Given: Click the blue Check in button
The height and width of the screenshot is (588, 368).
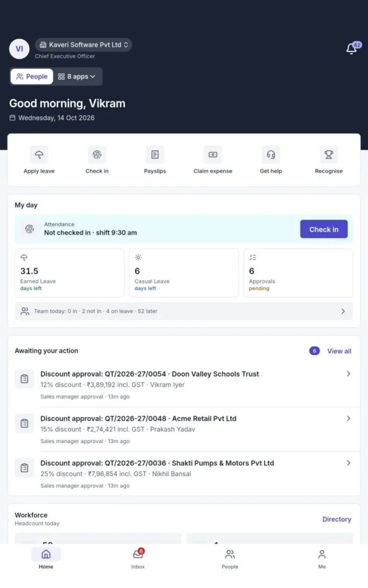Looking at the screenshot, I should pos(324,229).
